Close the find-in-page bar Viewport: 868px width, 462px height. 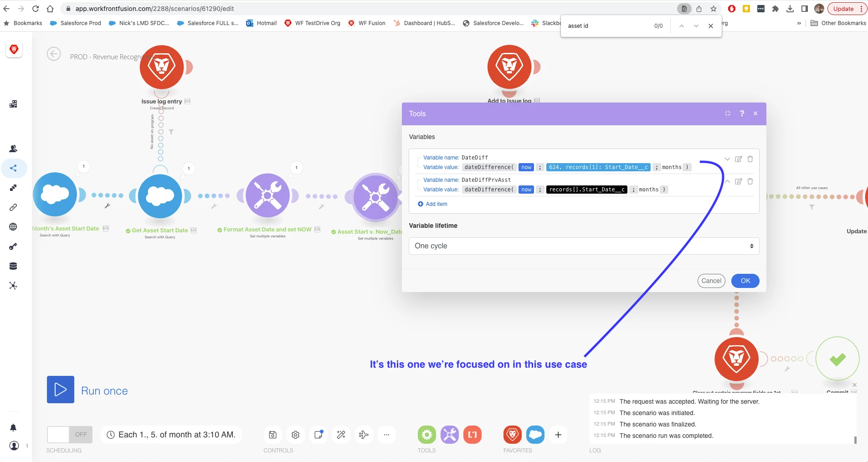click(x=711, y=26)
